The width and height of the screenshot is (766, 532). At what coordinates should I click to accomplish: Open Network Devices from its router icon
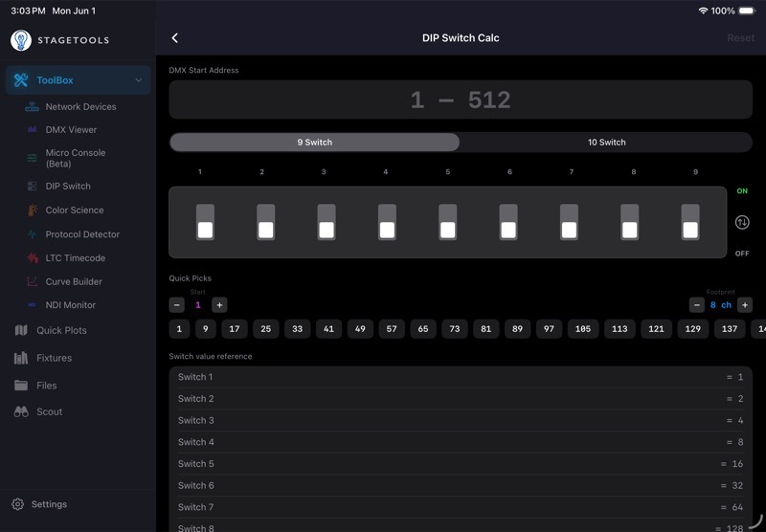(x=33, y=107)
